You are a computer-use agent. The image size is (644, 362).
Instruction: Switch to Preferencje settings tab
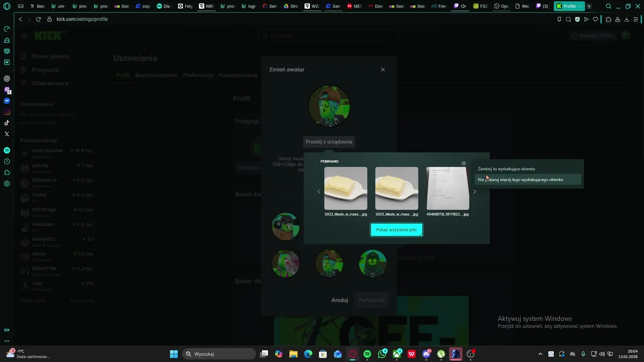(198, 75)
